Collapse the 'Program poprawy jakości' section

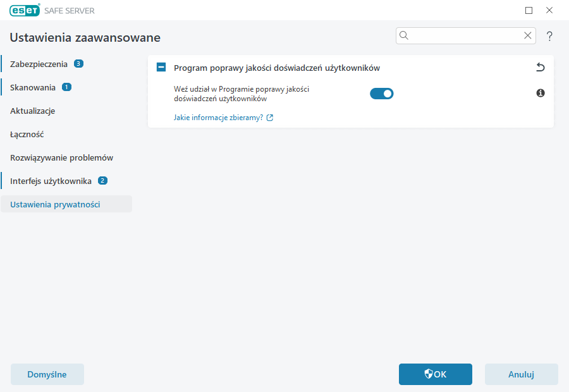coord(162,66)
